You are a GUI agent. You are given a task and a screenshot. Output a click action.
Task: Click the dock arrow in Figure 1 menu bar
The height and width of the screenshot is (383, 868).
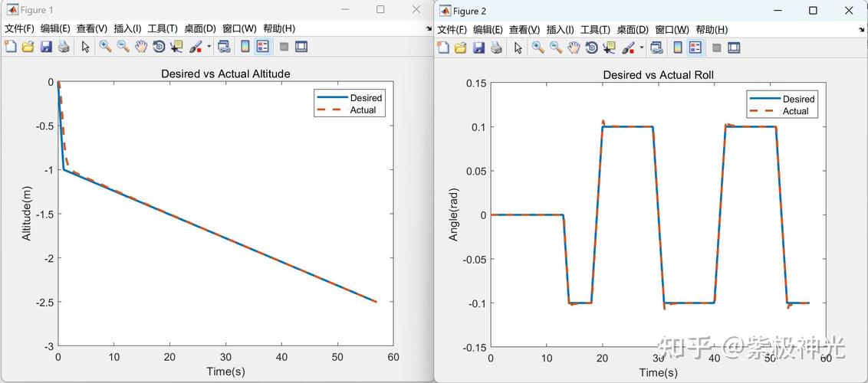(x=429, y=28)
